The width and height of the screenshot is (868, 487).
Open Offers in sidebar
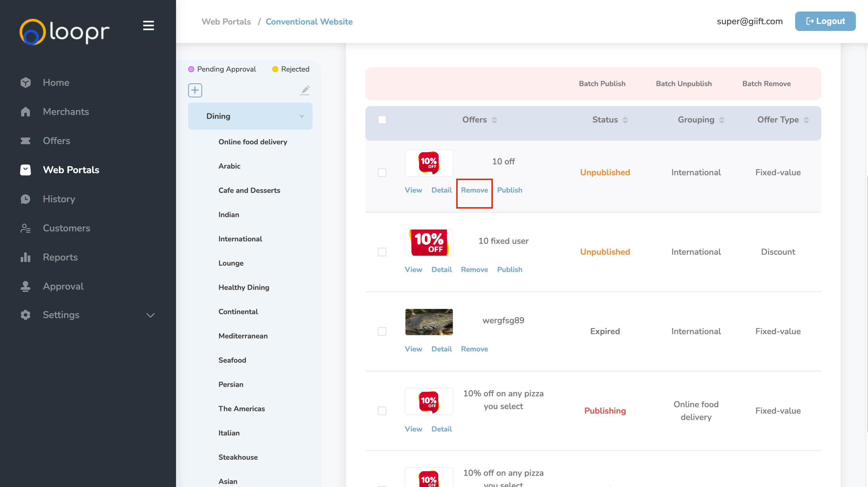tap(56, 141)
